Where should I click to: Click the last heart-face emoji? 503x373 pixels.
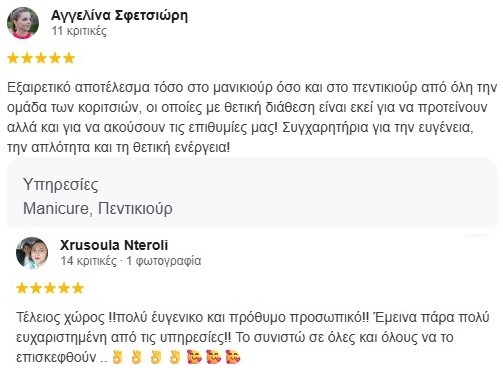coord(233,357)
